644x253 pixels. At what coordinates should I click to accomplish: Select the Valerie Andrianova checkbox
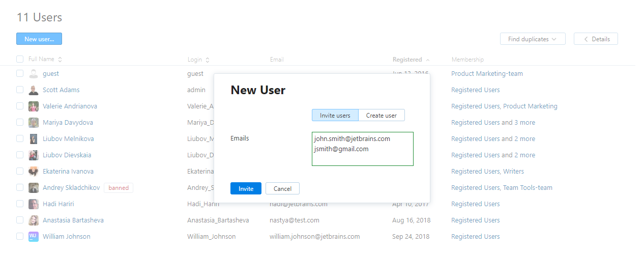pyautogui.click(x=20, y=106)
